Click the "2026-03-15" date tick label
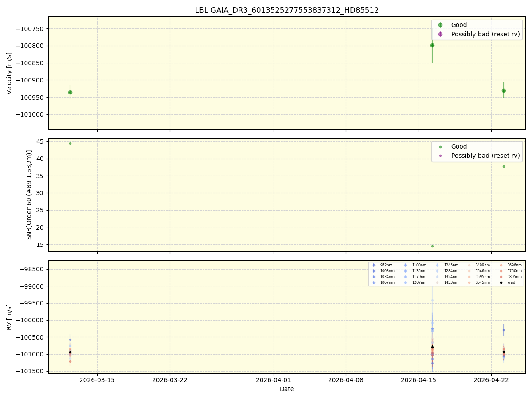This screenshot has width=532, height=399. point(97,380)
